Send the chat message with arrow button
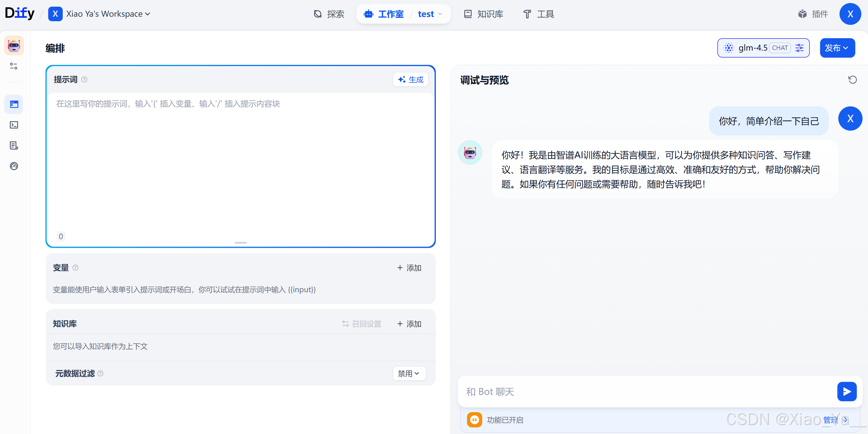868x434 pixels. pos(846,391)
